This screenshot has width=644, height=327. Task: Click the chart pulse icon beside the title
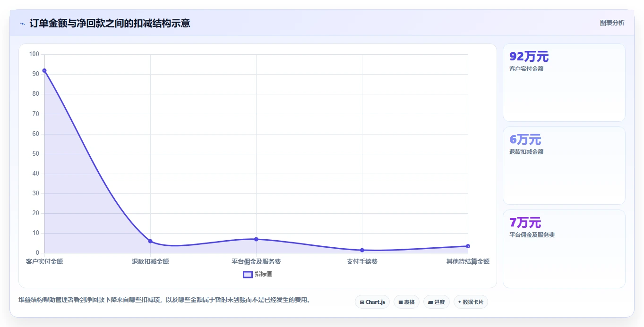point(22,23)
